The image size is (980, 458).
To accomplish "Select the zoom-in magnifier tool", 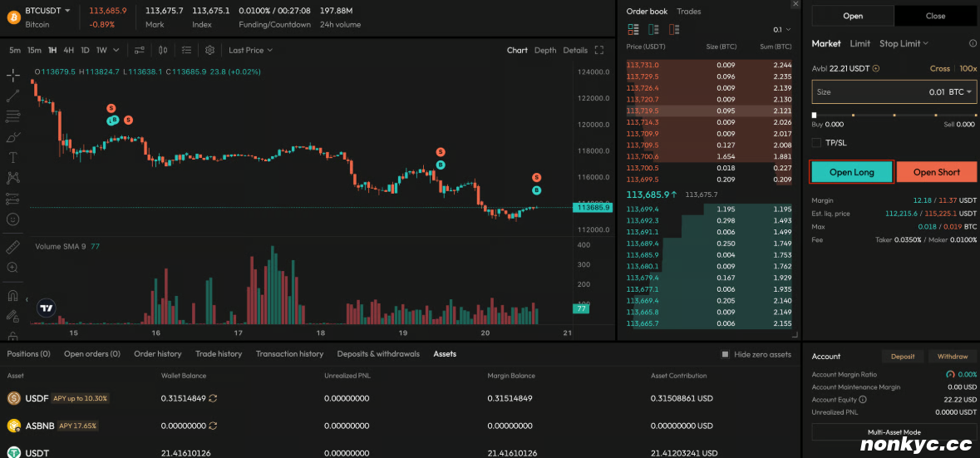I will [12, 268].
